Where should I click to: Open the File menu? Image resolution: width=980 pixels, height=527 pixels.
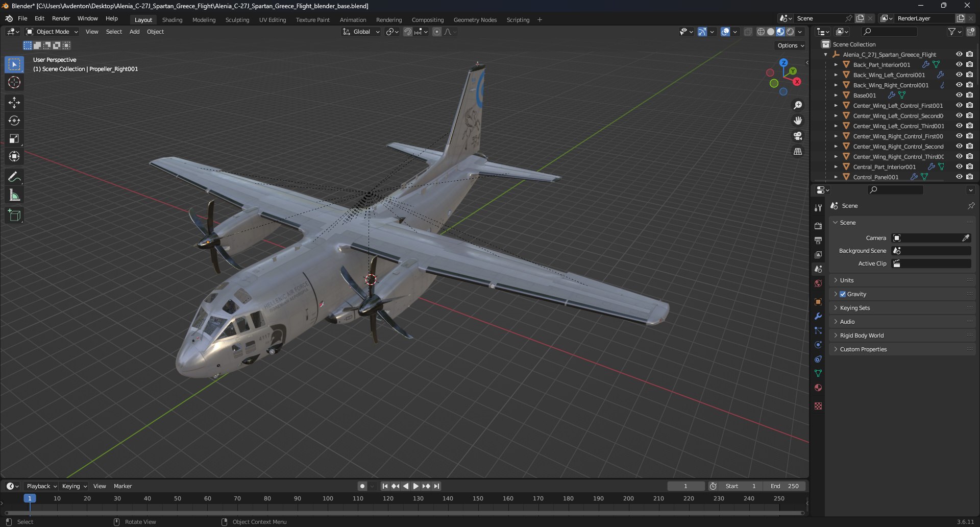click(22, 18)
